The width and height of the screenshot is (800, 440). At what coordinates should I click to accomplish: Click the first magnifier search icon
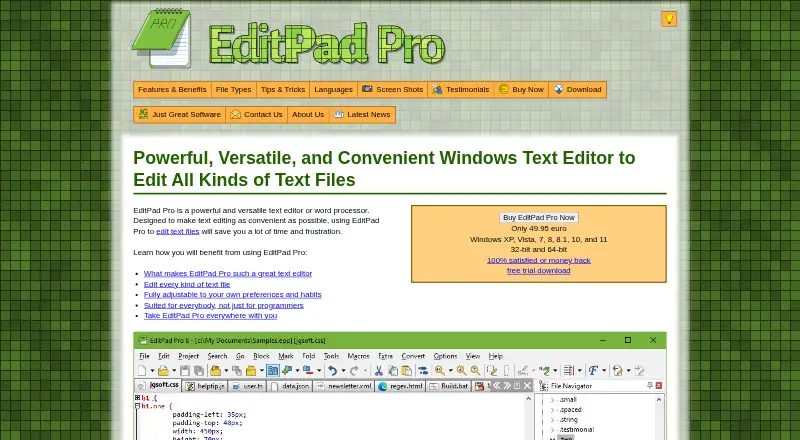pos(440,371)
